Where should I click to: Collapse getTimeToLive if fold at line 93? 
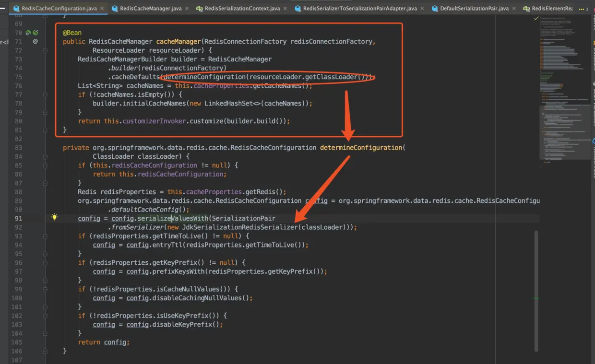45,236
